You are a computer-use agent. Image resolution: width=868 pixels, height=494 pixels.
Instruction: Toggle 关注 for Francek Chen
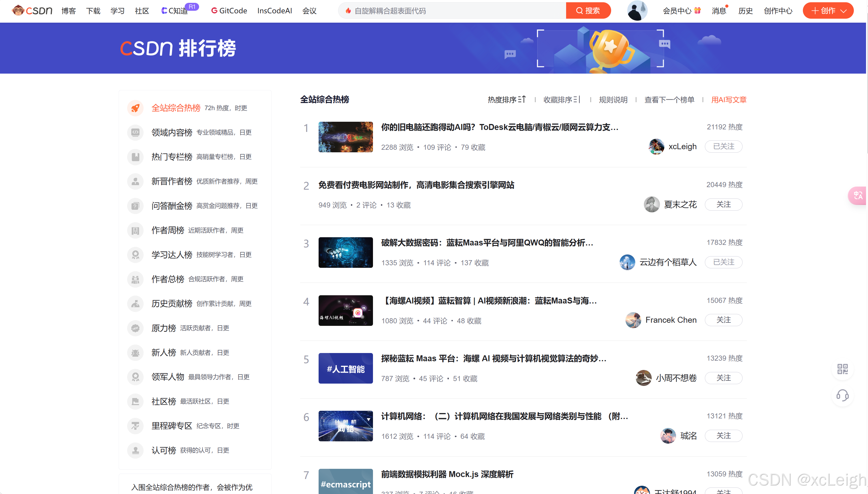(724, 320)
